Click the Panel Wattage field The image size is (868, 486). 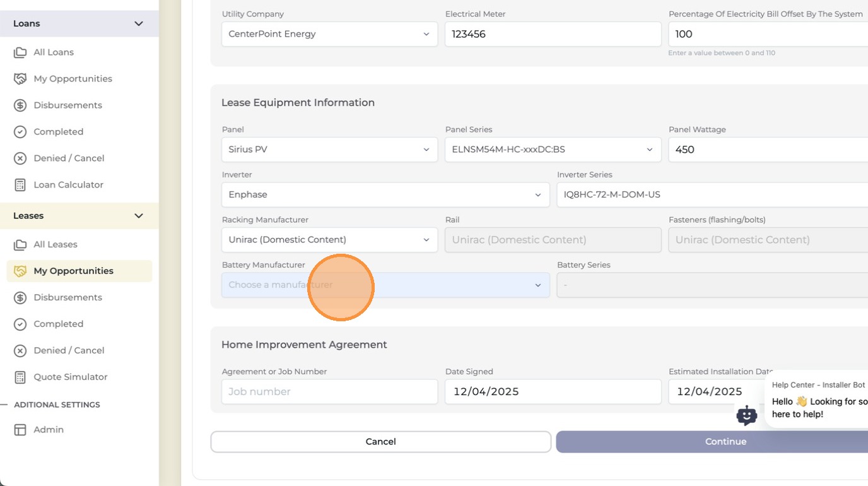(768, 150)
